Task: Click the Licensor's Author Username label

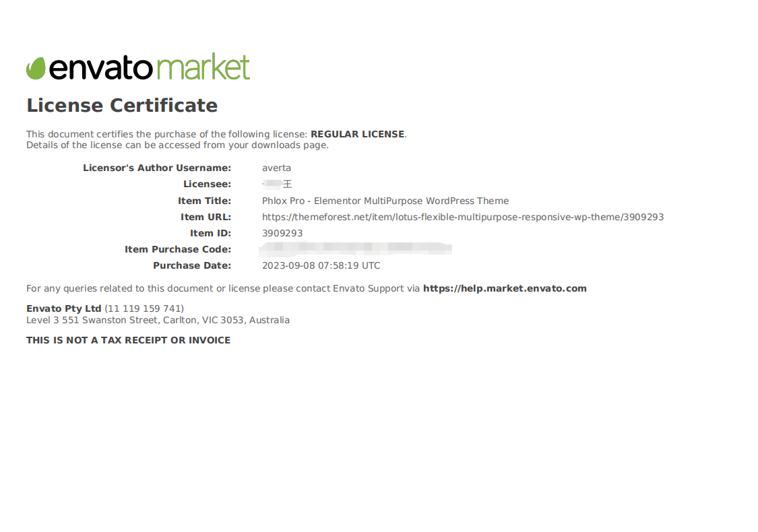Action: 157,168
